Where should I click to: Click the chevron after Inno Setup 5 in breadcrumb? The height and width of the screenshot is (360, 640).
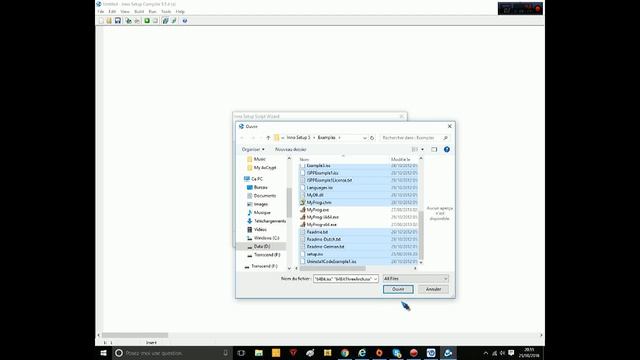[x=314, y=138]
